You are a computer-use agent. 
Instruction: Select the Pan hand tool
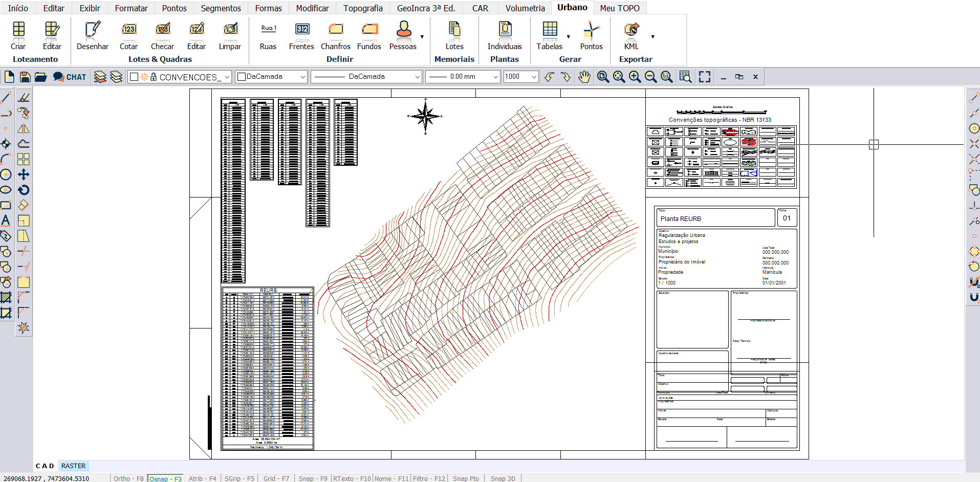coord(584,77)
